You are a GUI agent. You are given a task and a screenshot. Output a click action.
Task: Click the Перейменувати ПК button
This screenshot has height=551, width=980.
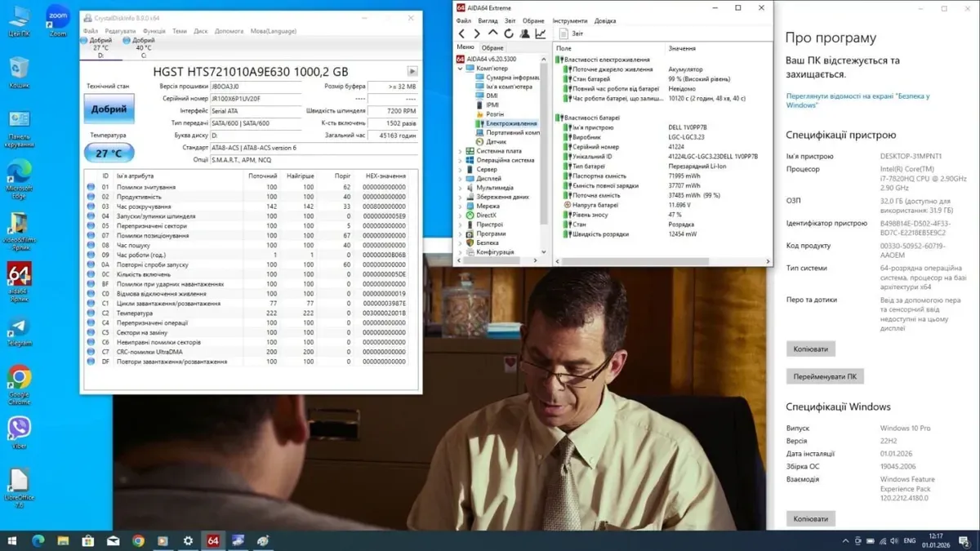[825, 377]
